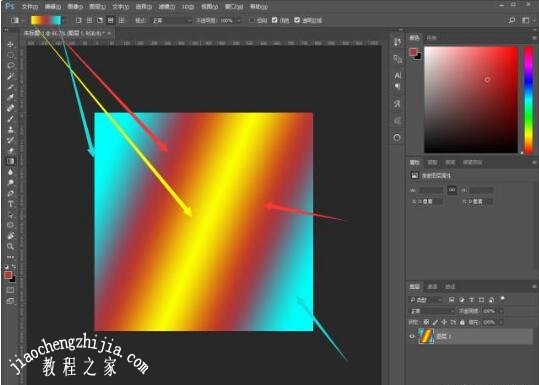This screenshot has width=539, height=385.
Task: Click the gradient preview swatch in options bar
Action: (46, 21)
